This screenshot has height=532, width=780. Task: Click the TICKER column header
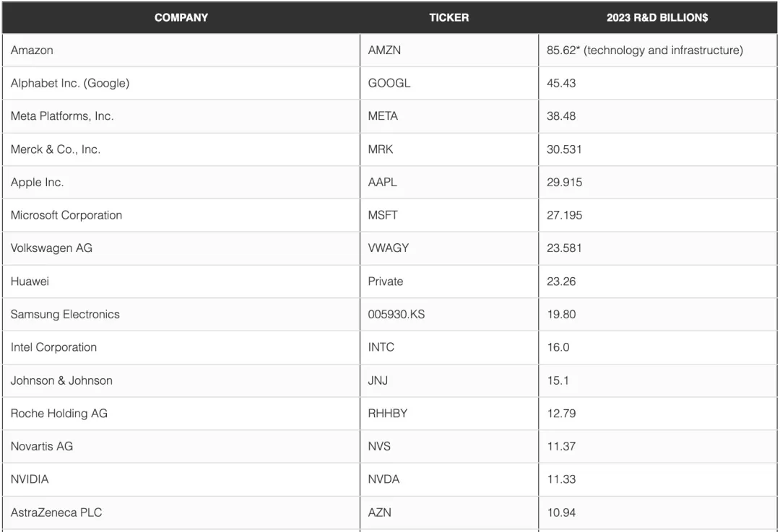point(449,17)
